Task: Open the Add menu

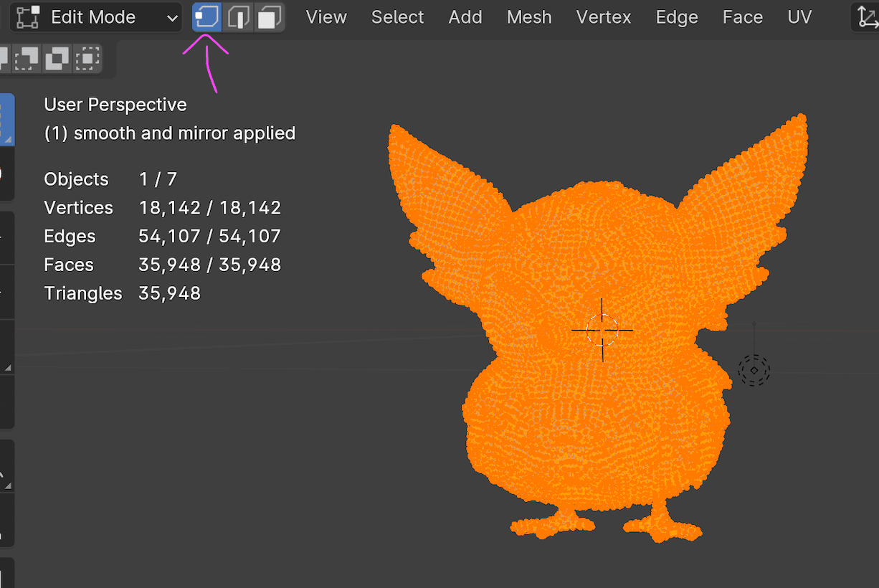Action: tap(465, 17)
